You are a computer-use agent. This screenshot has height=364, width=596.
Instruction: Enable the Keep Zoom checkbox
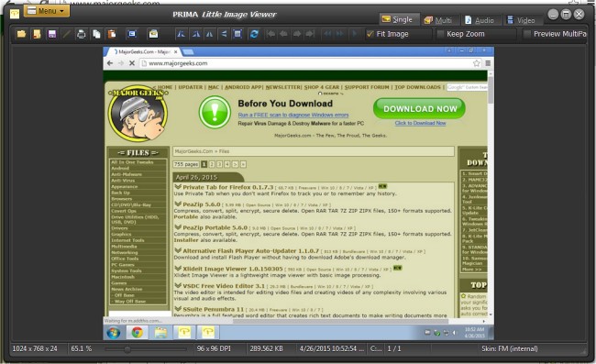[440, 34]
